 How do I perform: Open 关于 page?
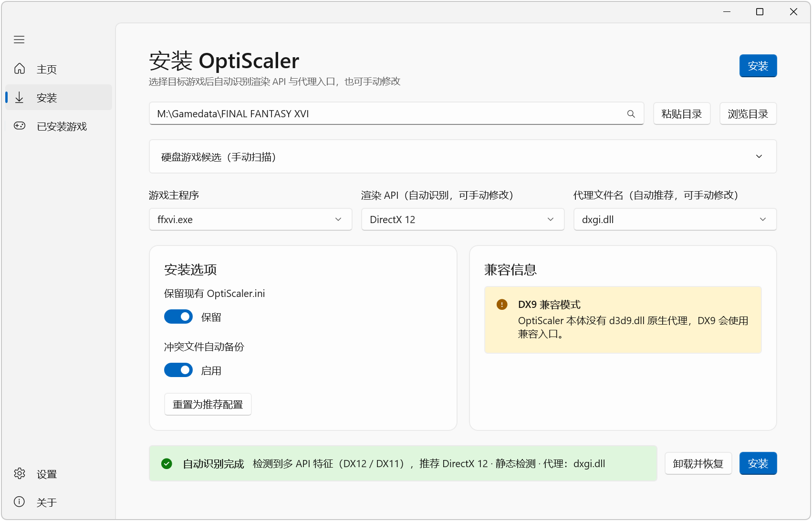[58, 502]
